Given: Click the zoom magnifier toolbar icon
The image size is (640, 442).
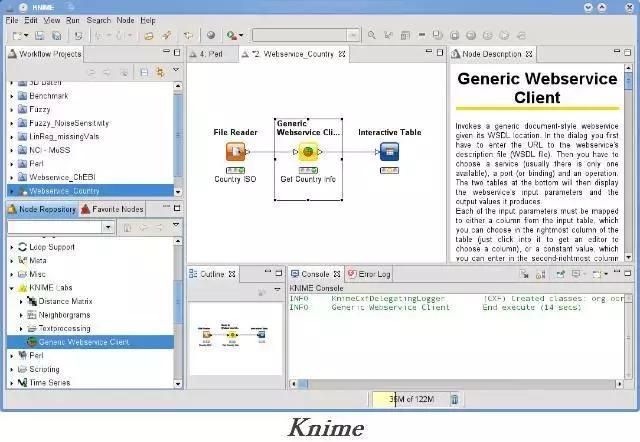Looking at the screenshot, I should tap(371, 35).
